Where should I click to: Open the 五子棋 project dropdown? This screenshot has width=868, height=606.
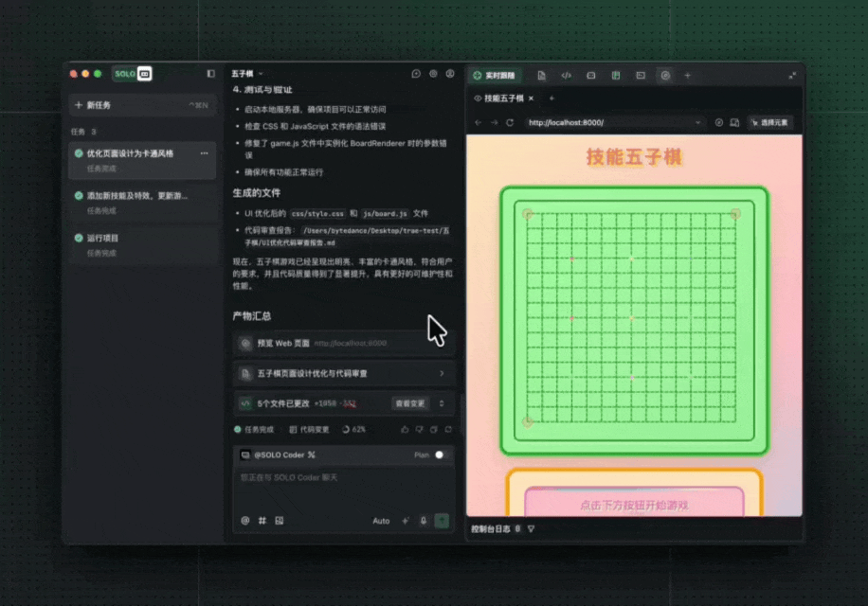(x=248, y=74)
